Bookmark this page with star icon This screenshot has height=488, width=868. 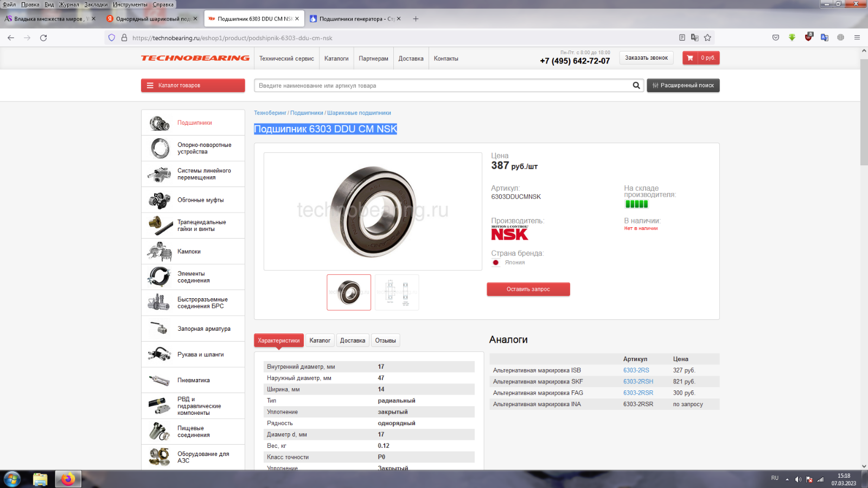(707, 38)
